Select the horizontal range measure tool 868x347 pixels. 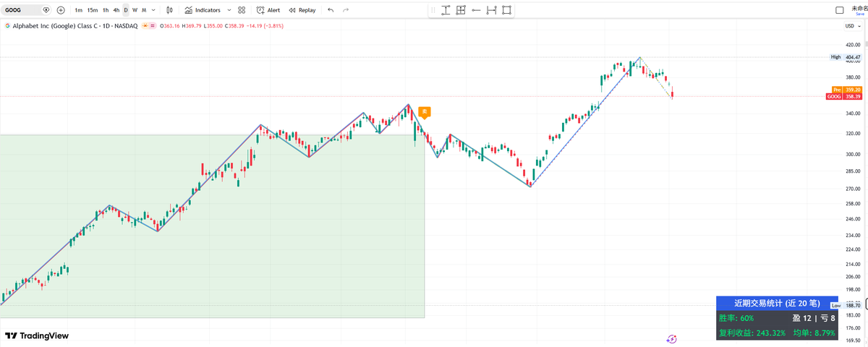492,10
